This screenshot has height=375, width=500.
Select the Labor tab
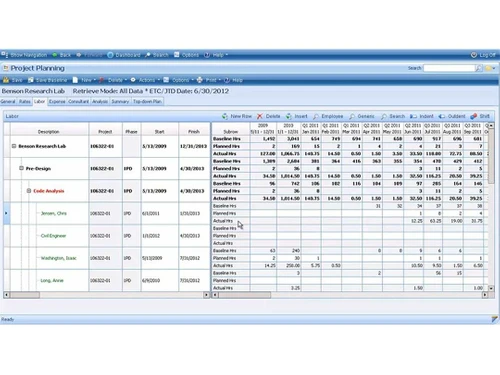point(39,101)
